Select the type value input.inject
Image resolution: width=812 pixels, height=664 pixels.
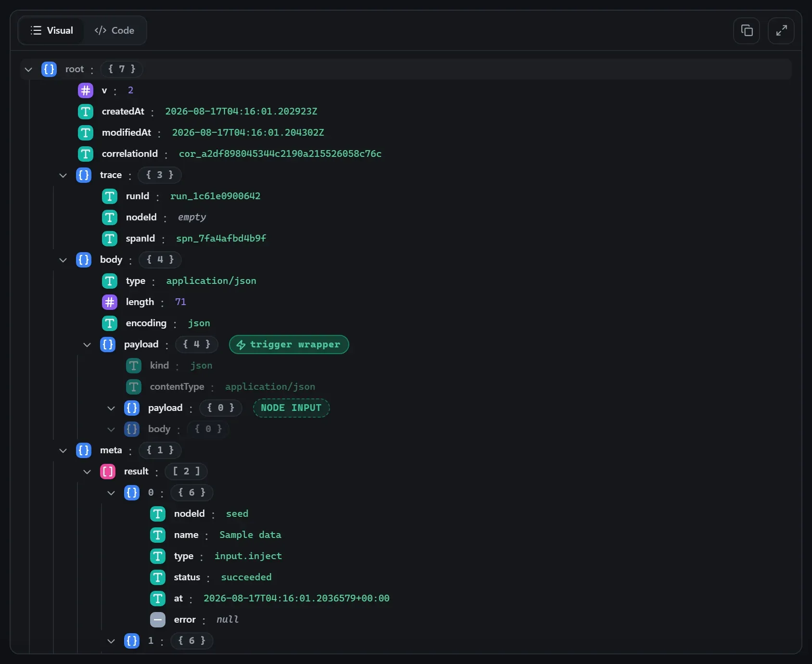pyautogui.click(x=248, y=556)
